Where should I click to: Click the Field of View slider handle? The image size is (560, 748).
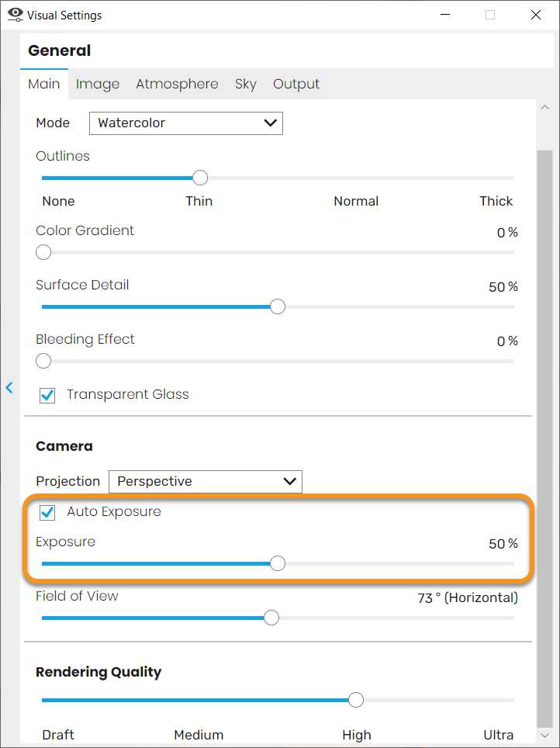pos(271,618)
